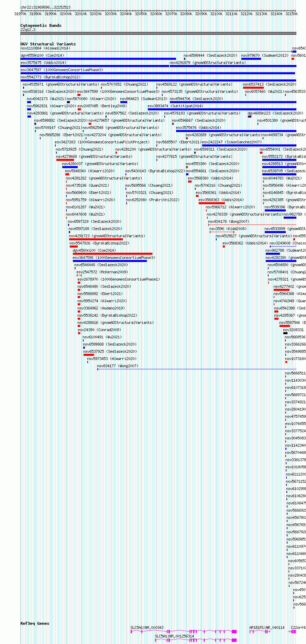
Task: Select the red bar under nsv4279668
Action: (x=65, y=160)
